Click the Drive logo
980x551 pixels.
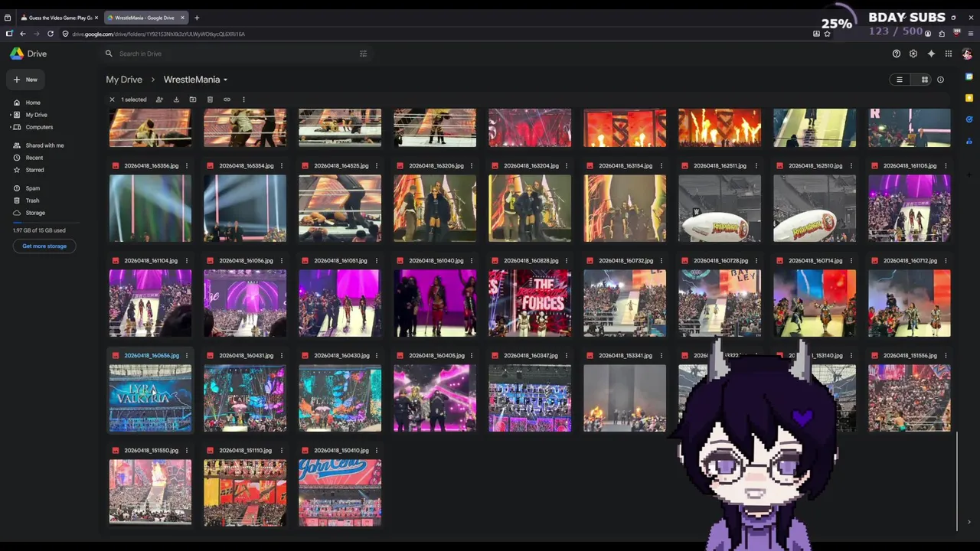click(x=28, y=54)
